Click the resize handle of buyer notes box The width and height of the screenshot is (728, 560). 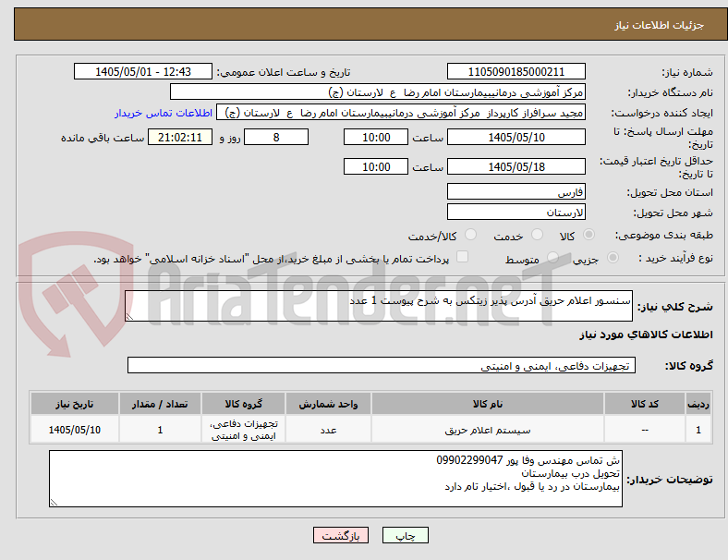54,502
